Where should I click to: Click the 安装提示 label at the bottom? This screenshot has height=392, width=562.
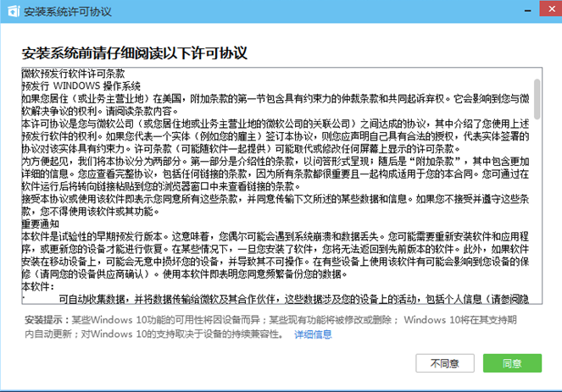coord(41,321)
